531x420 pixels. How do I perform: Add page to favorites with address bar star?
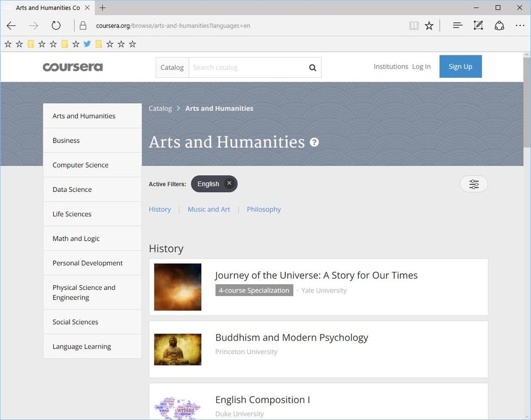point(429,26)
